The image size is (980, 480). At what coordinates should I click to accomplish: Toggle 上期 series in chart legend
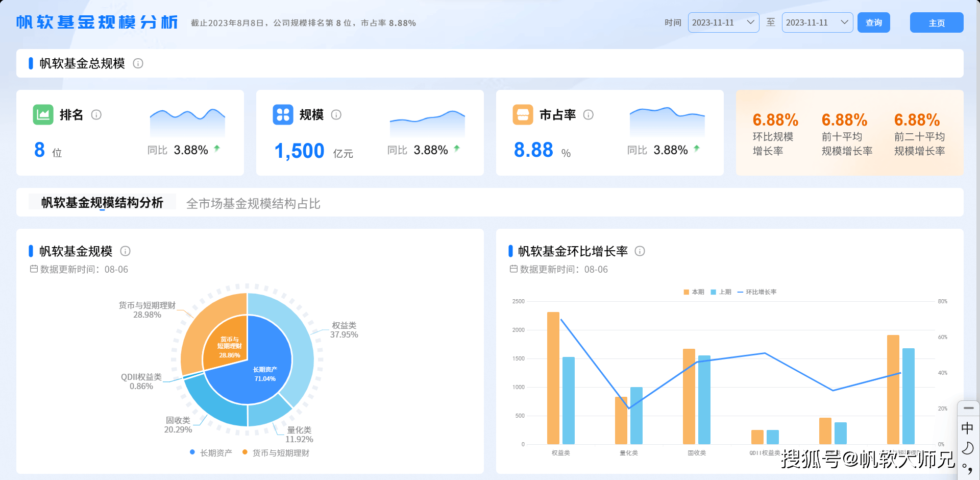pos(721,292)
